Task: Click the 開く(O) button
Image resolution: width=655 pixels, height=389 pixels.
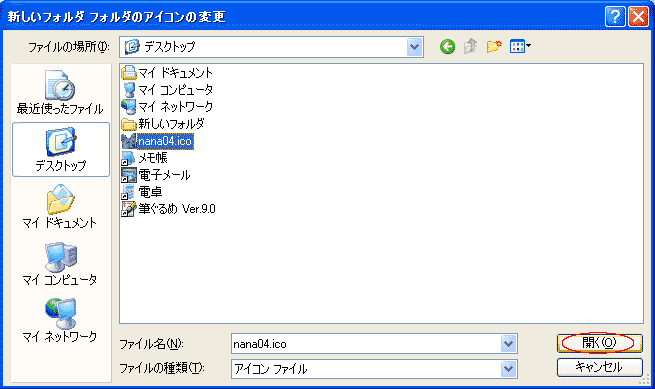Action: [599, 343]
